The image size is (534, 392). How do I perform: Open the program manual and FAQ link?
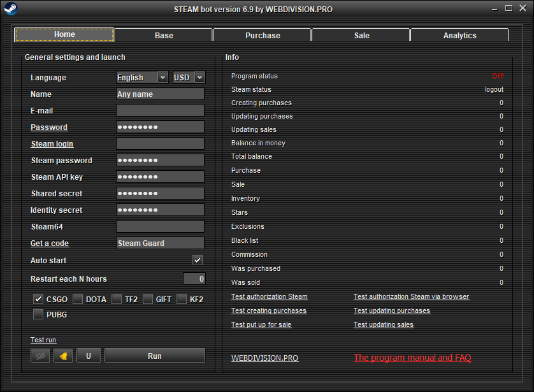[412, 358]
